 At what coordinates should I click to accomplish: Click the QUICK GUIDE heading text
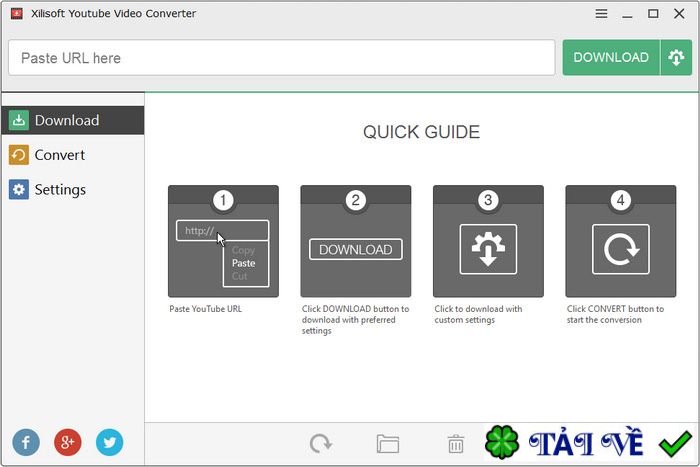click(421, 132)
